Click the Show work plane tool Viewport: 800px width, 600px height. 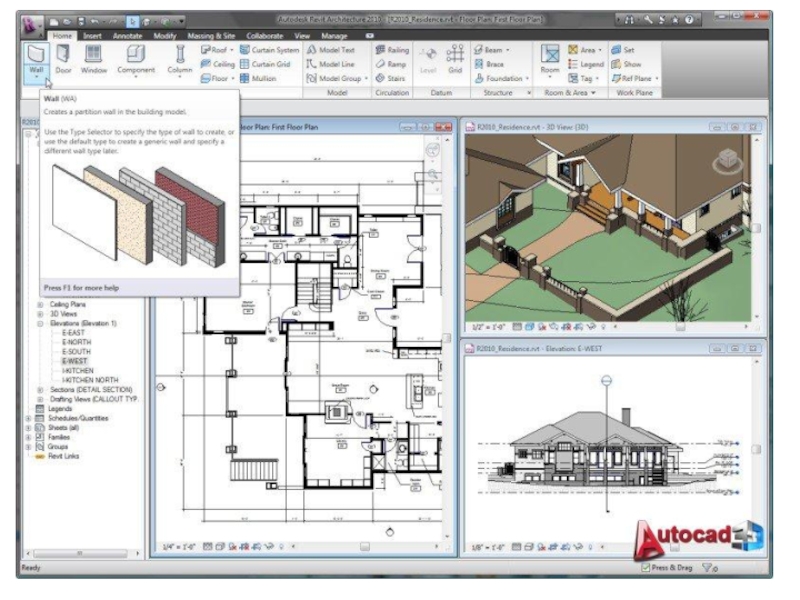(626, 64)
